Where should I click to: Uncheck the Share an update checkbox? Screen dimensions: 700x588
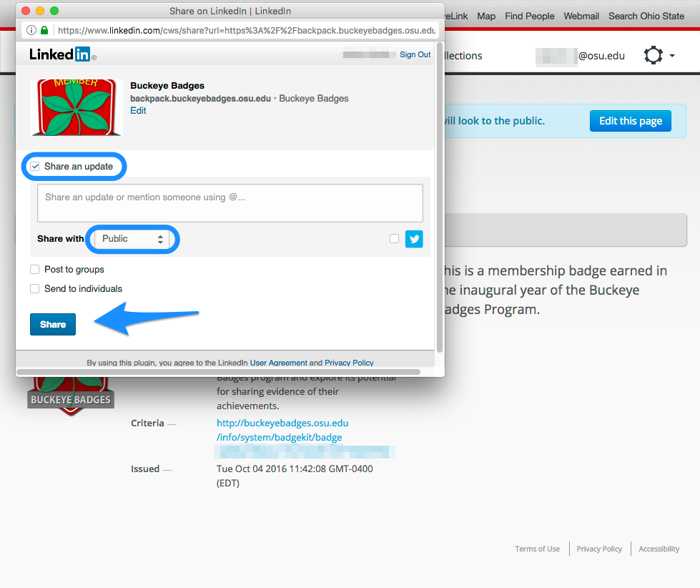tap(35, 167)
